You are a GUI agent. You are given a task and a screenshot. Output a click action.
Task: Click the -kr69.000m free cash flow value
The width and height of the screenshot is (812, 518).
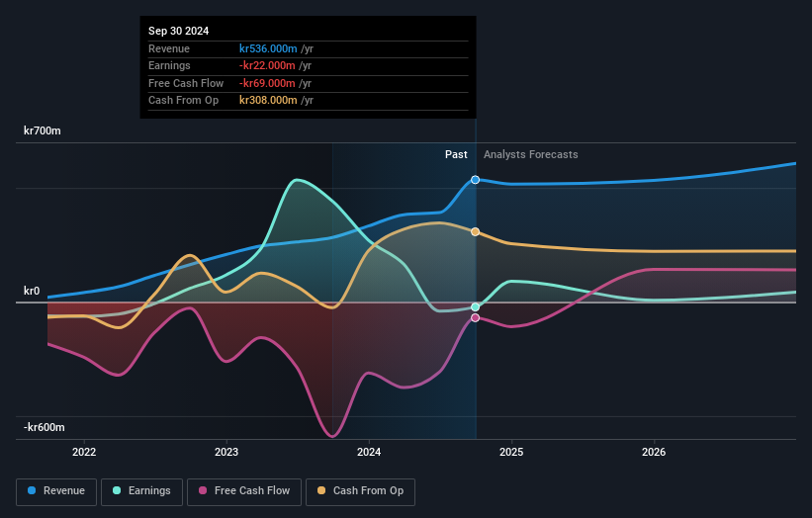point(267,83)
